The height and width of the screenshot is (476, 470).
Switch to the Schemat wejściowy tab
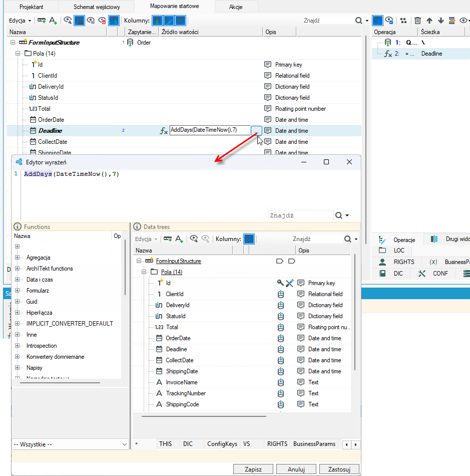point(97,7)
